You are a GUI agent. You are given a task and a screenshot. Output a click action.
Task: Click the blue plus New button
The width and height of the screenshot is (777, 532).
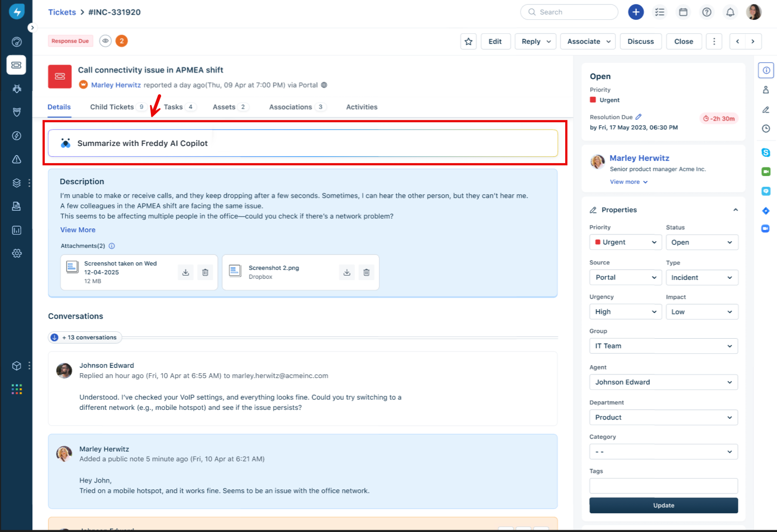(x=636, y=12)
